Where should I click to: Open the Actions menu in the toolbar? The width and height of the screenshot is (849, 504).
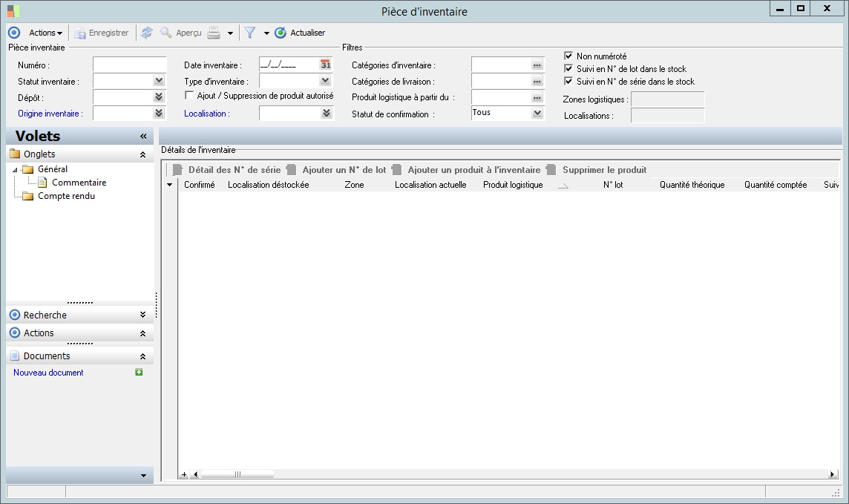click(45, 33)
